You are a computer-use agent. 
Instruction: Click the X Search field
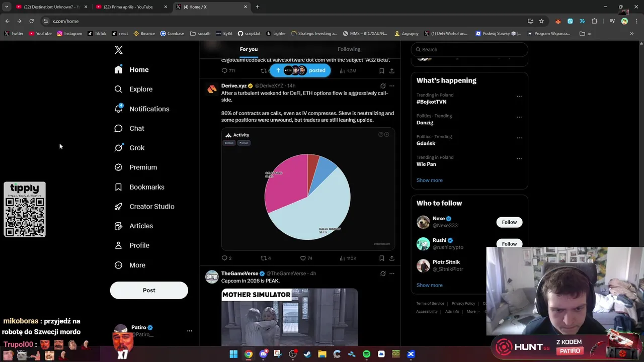(469, 49)
